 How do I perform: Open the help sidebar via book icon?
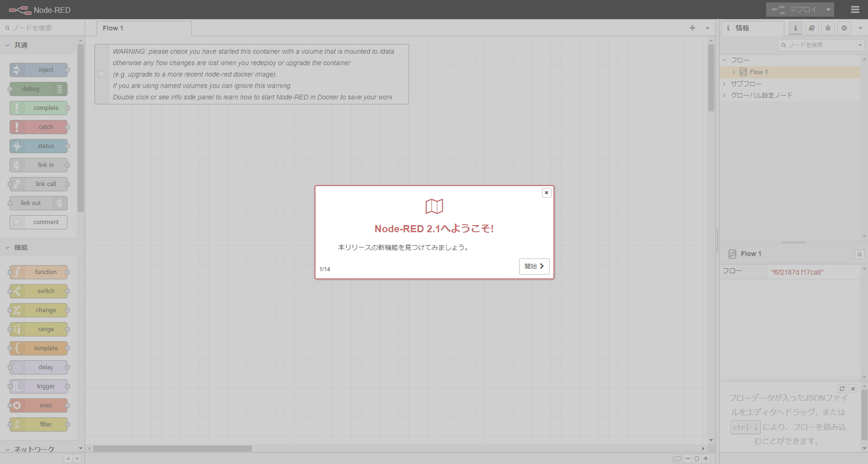(811, 28)
